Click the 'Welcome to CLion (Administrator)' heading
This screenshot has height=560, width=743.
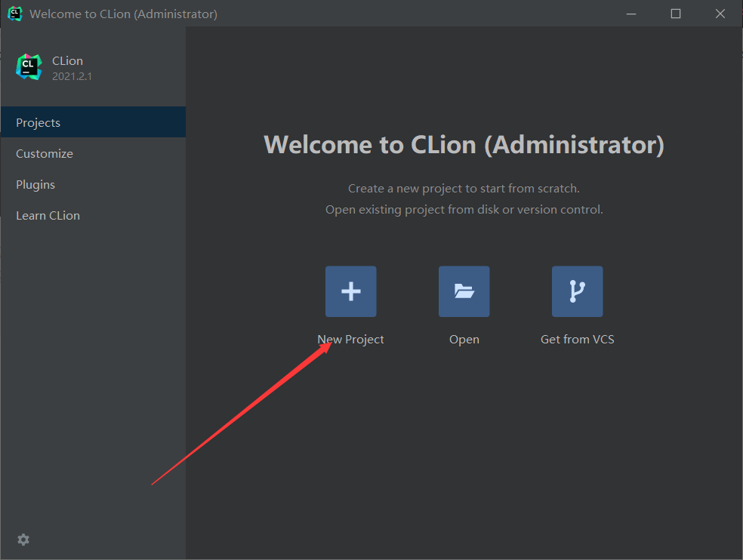click(x=464, y=145)
